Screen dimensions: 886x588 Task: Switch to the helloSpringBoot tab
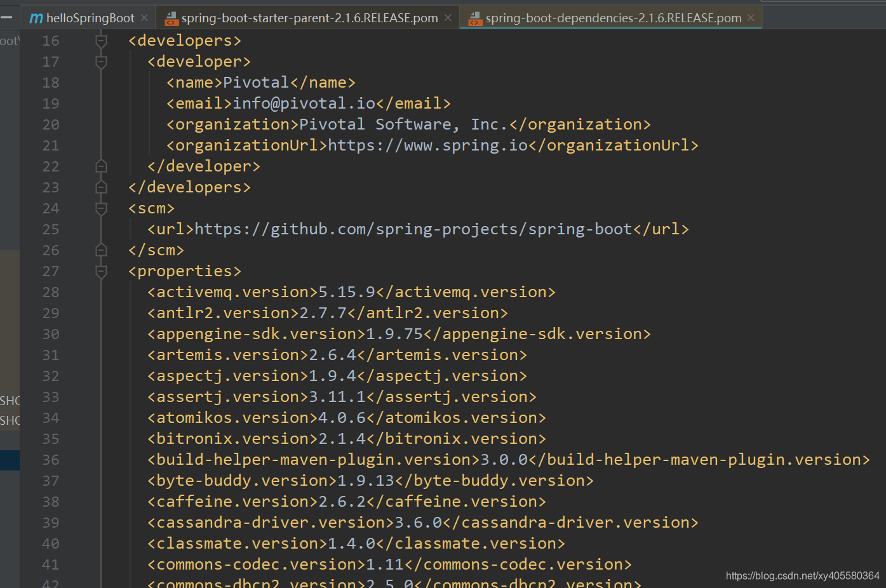pos(90,18)
